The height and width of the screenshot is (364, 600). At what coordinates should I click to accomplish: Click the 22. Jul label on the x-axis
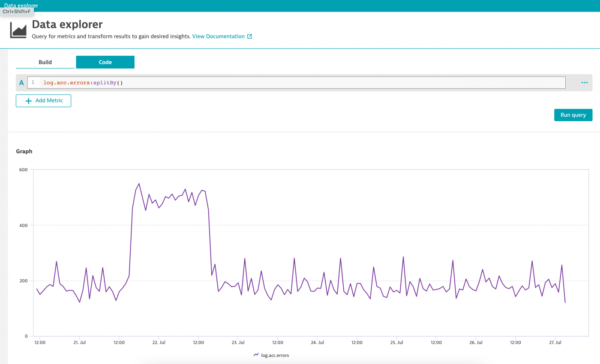pyautogui.click(x=159, y=342)
